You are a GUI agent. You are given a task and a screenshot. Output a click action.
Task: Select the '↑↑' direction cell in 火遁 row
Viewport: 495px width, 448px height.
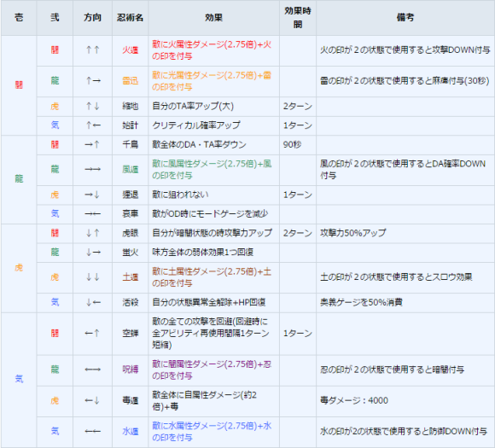pos(92,50)
